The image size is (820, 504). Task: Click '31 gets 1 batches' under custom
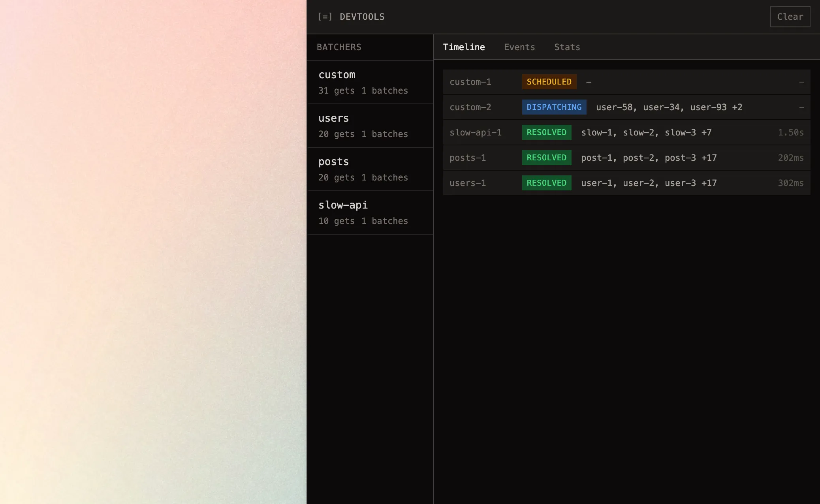coord(363,90)
